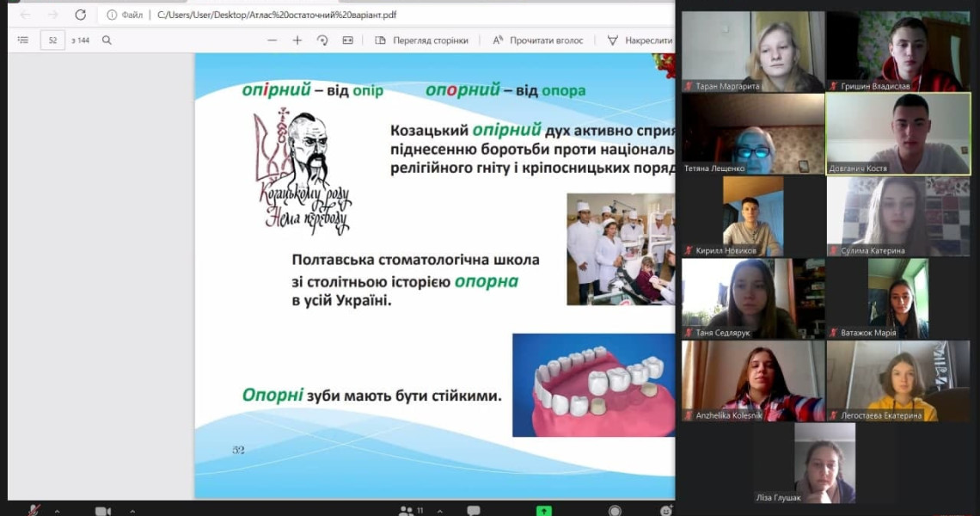Click muted mic icon next to Гришин Владислав
The width and height of the screenshot is (980, 516).
click(834, 86)
